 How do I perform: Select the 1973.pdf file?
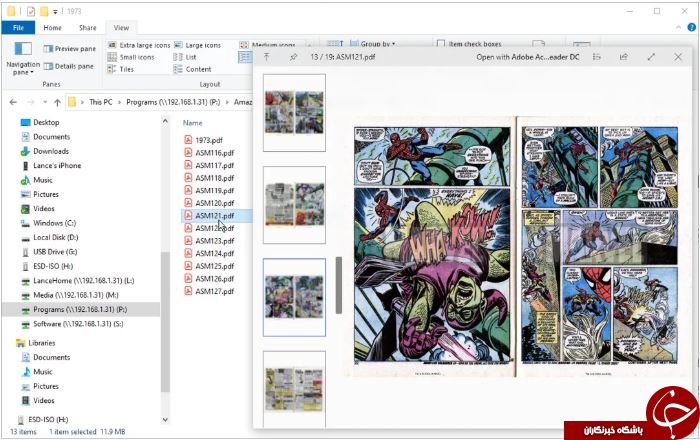(204, 140)
